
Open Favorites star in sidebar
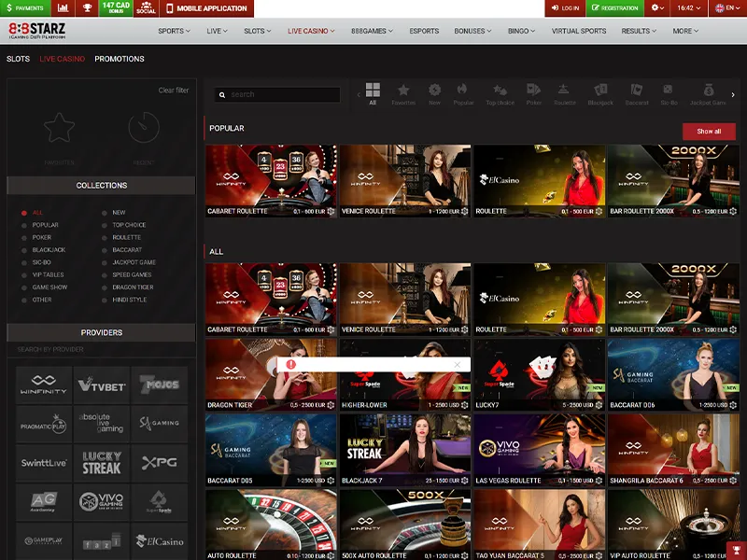(59, 128)
